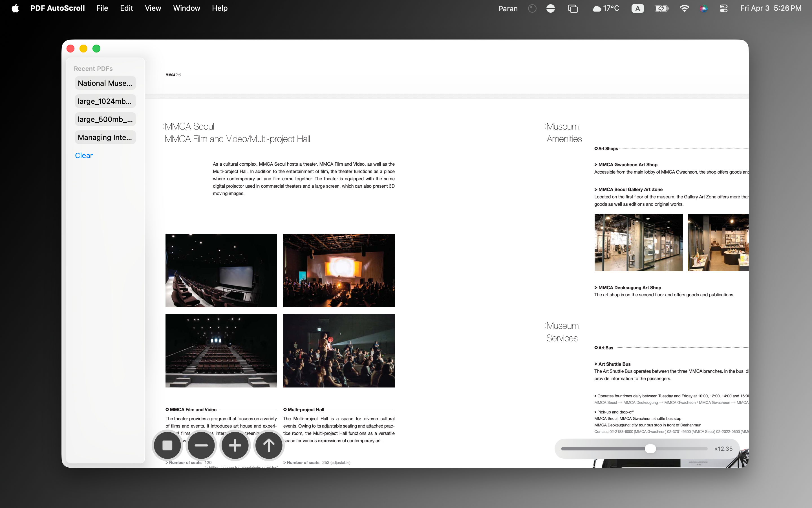Click the projector crowd photo
The image size is (812, 508).
pyautogui.click(x=339, y=351)
